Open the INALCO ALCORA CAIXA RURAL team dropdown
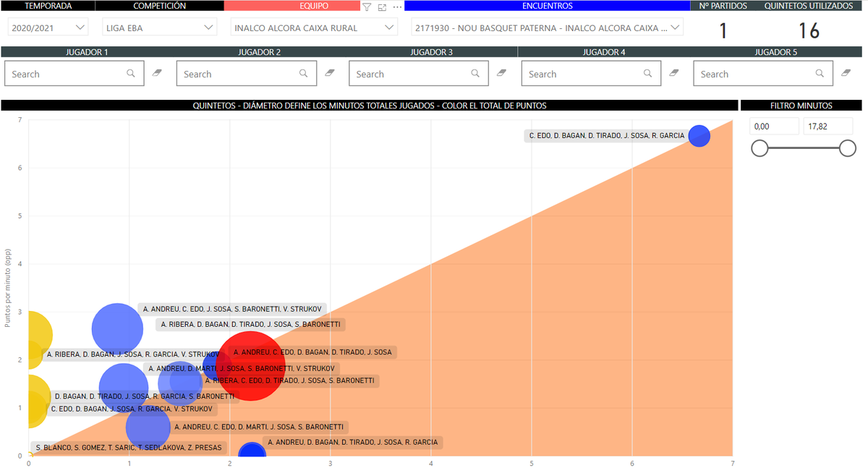 (314, 27)
